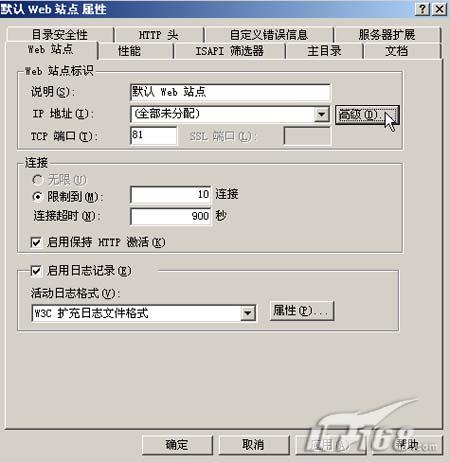Viewport: 450px width, 462px height.
Task: Switch to the 性能 tab
Action: (x=129, y=51)
